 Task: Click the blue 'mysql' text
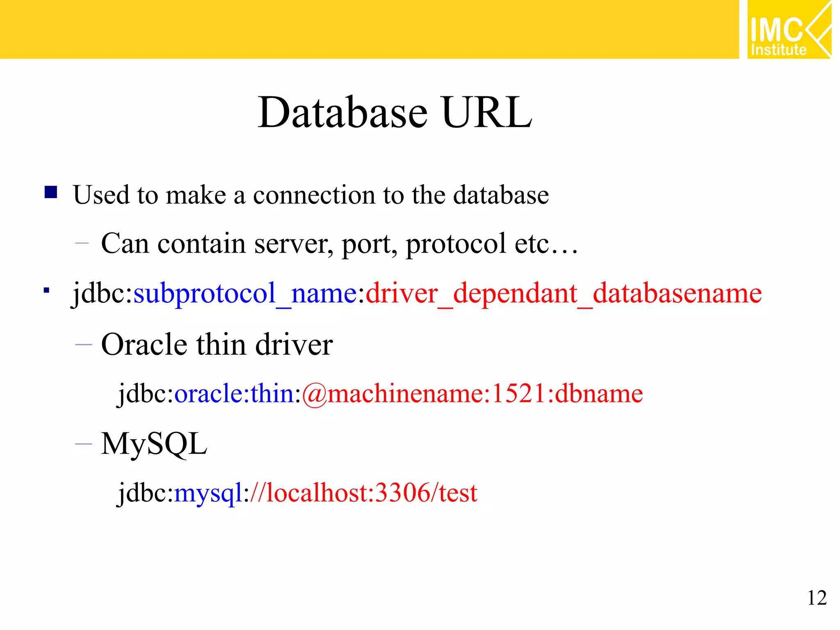point(208,493)
